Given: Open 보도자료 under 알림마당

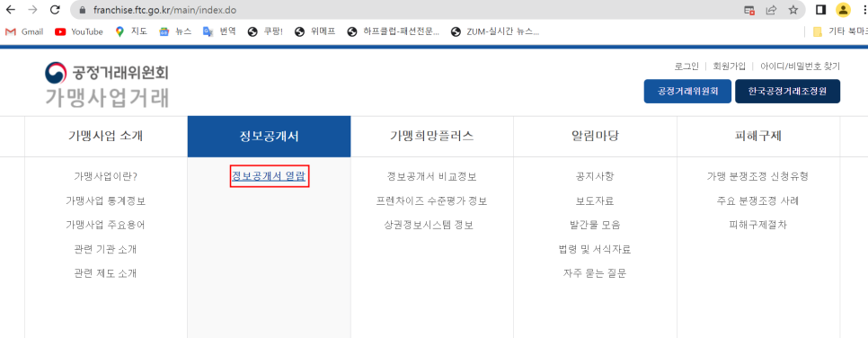Looking at the screenshot, I should (595, 201).
